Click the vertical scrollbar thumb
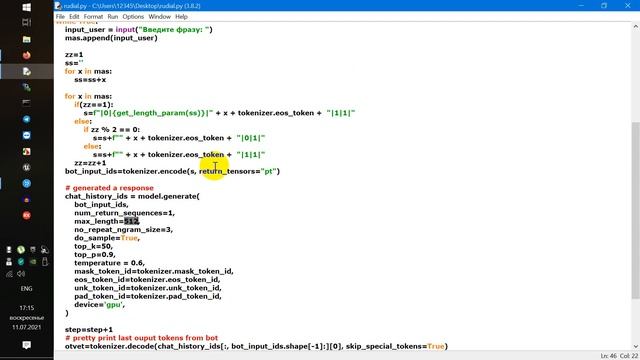This screenshot has width=640, height=360. [x=636, y=210]
